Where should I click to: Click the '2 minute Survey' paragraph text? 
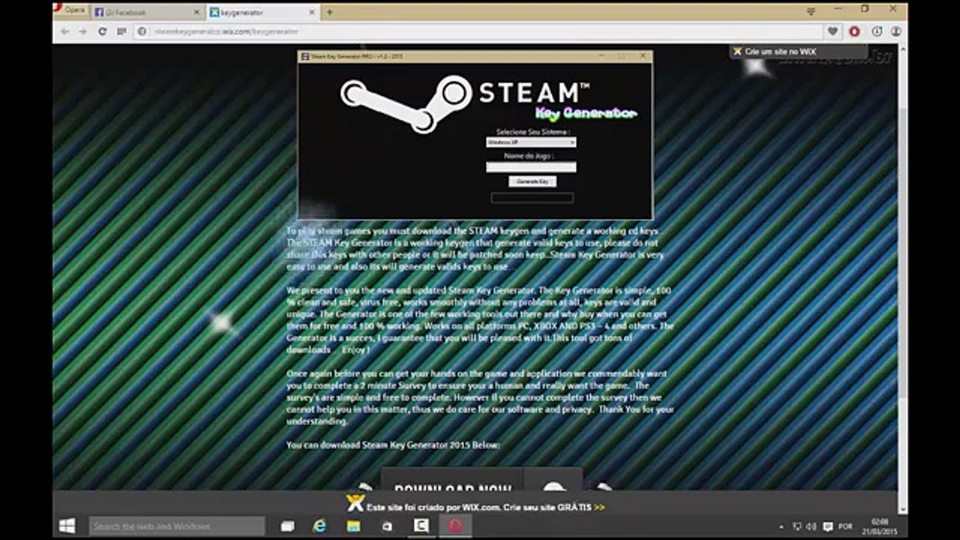[x=480, y=397]
